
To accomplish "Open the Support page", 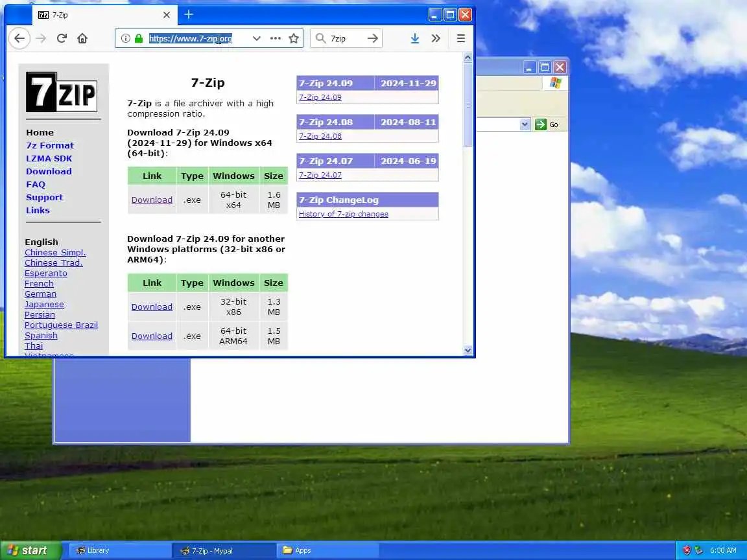I will pos(44,197).
